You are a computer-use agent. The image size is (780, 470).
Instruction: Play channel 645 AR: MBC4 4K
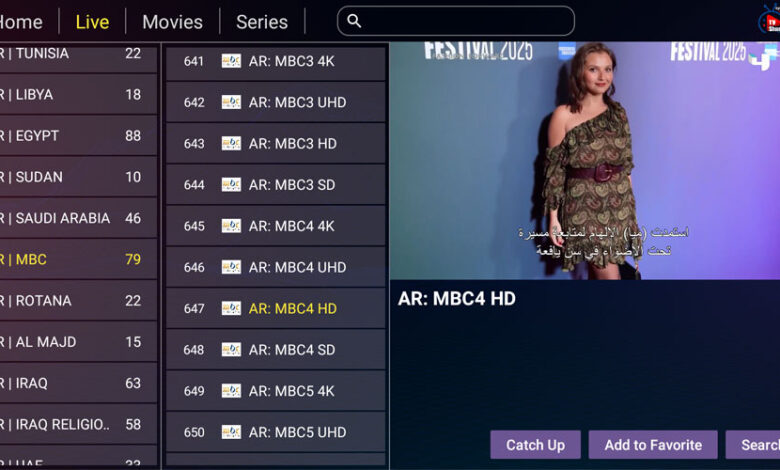tap(276, 226)
